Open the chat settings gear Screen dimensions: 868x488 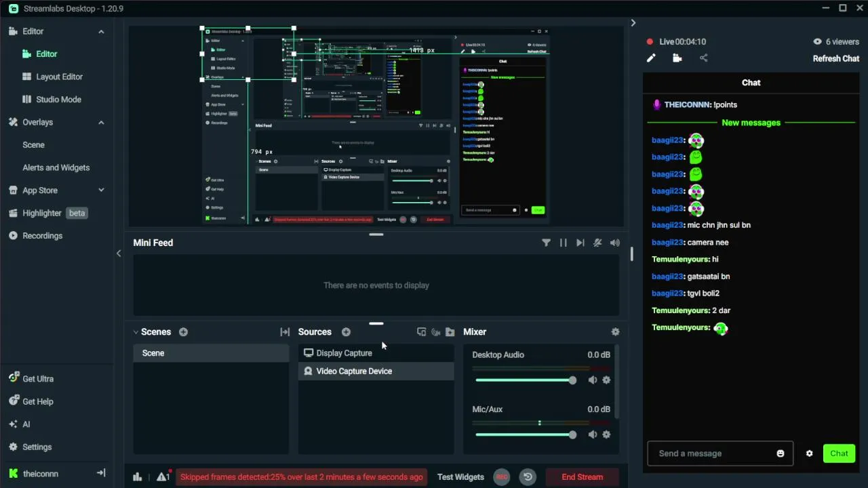pyautogui.click(x=809, y=453)
